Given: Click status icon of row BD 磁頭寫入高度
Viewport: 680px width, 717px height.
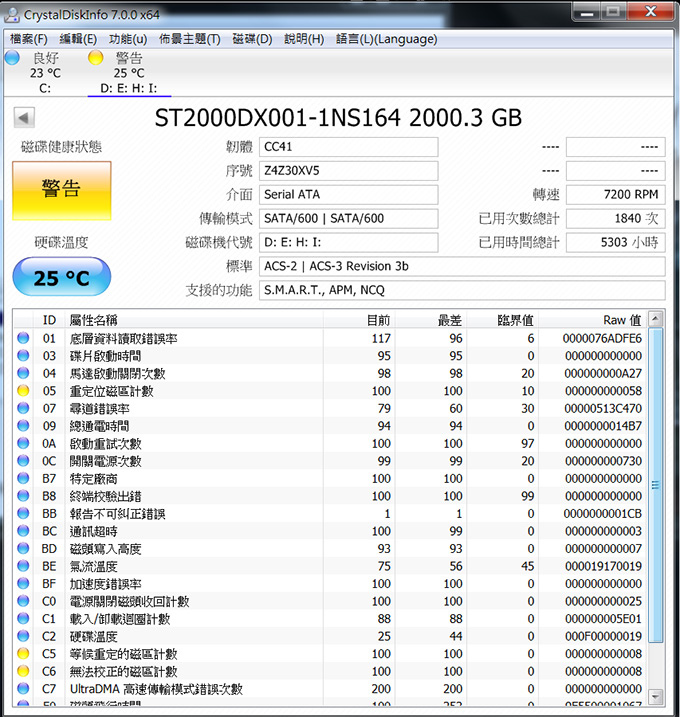Looking at the screenshot, I should click(x=23, y=548).
